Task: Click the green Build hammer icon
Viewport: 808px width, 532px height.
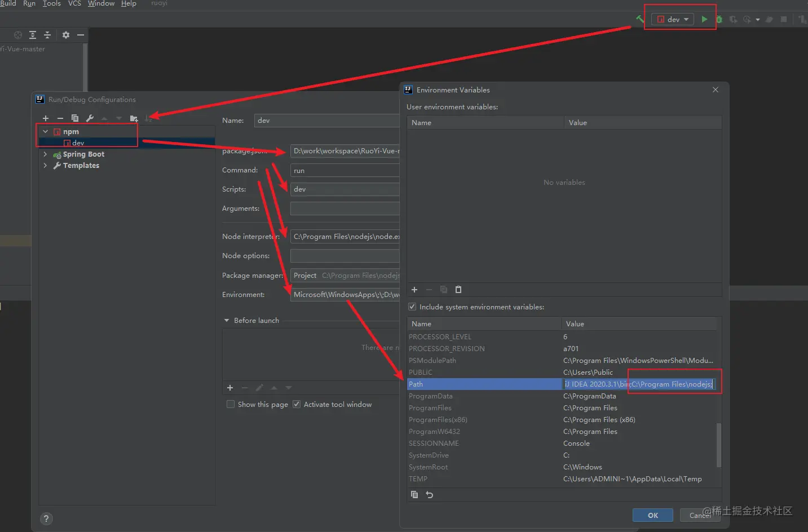Action: [640, 19]
